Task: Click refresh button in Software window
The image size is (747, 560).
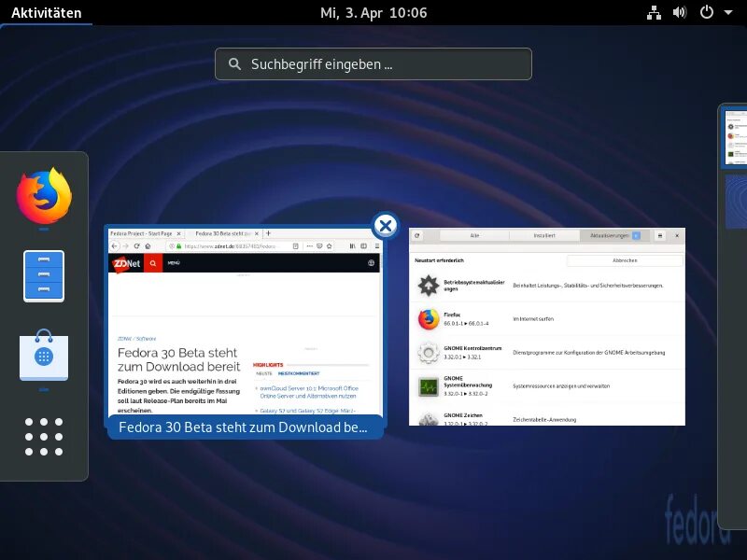Action: click(417, 235)
